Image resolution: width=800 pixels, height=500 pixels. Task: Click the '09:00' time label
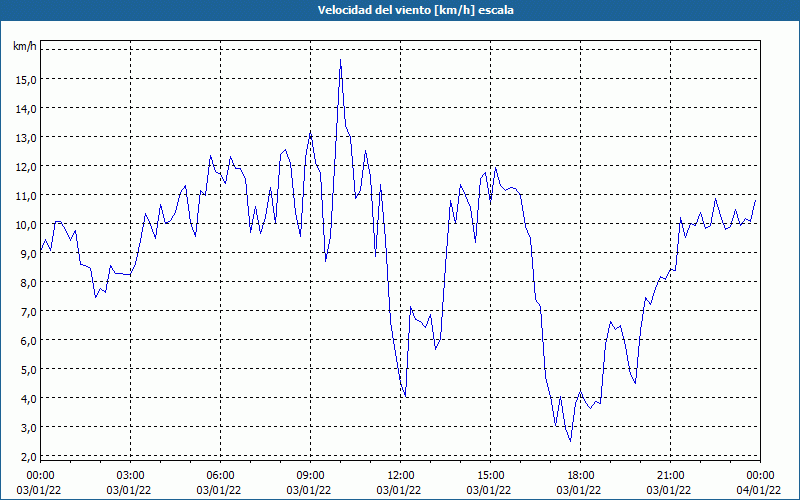(x=310, y=476)
